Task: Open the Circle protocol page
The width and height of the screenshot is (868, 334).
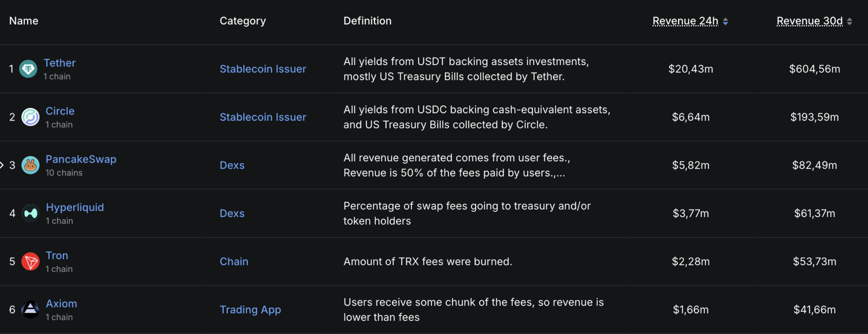Action: click(x=60, y=111)
